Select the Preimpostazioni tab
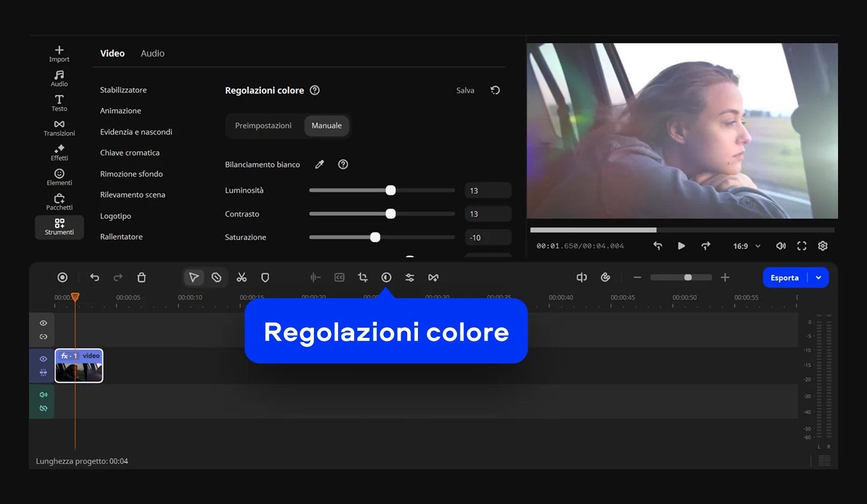Image resolution: width=867 pixels, height=504 pixels. [x=263, y=125]
